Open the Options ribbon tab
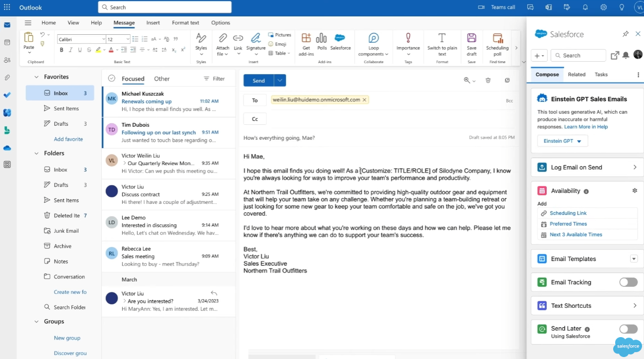This screenshot has width=644, height=359. [221, 22]
